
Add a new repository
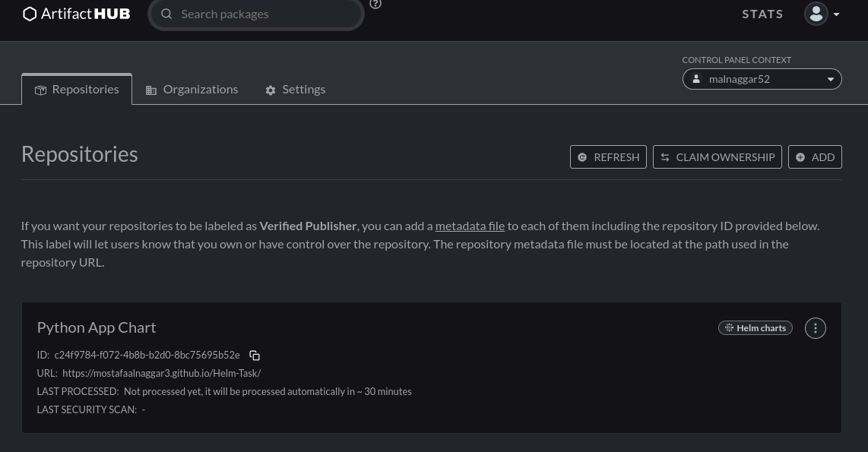point(815,157)
